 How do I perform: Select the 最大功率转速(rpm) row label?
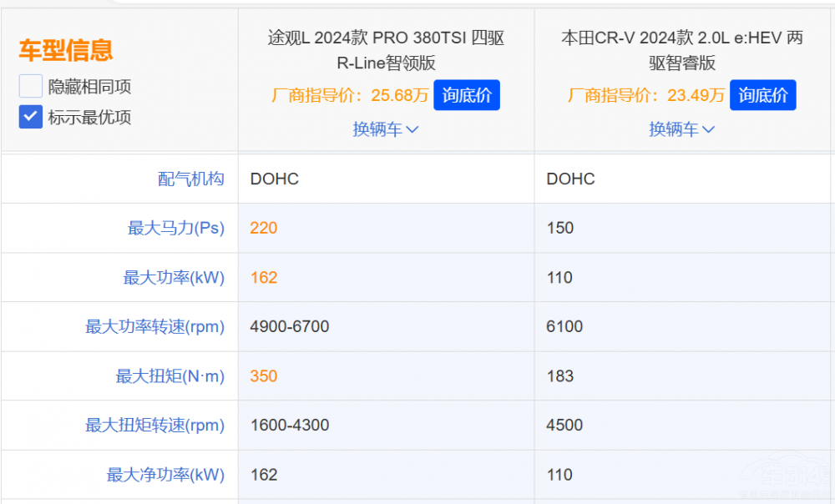[x=154, y=327]
